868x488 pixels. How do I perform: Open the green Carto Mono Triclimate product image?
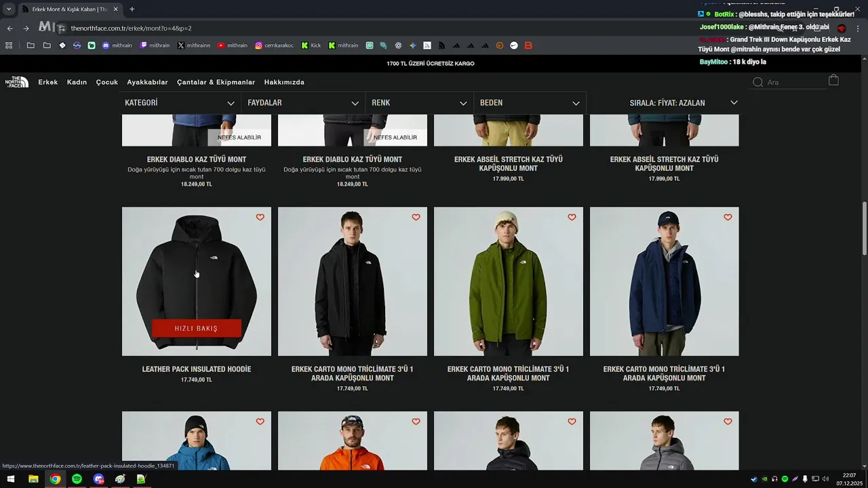(x=509, y=281)
